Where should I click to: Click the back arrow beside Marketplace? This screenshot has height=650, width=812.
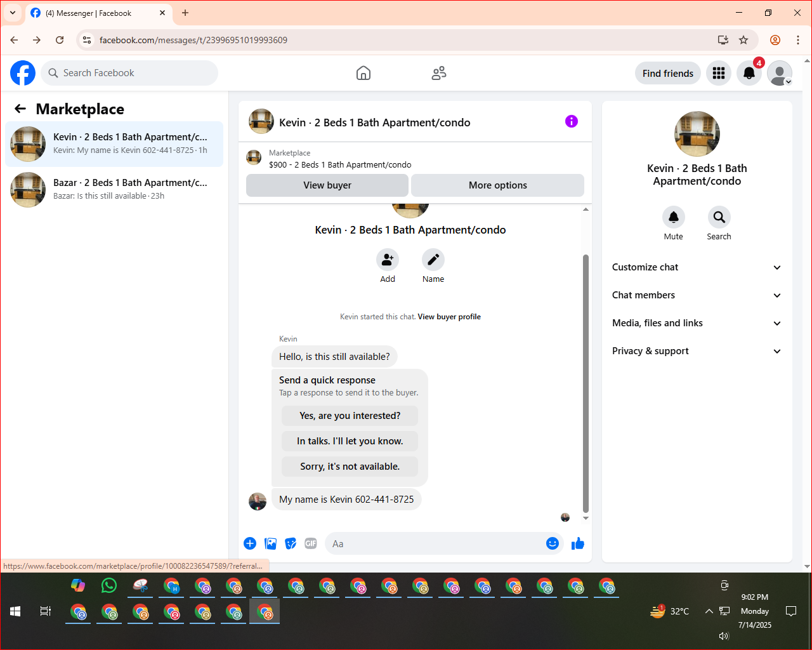[x=20, y=109]
